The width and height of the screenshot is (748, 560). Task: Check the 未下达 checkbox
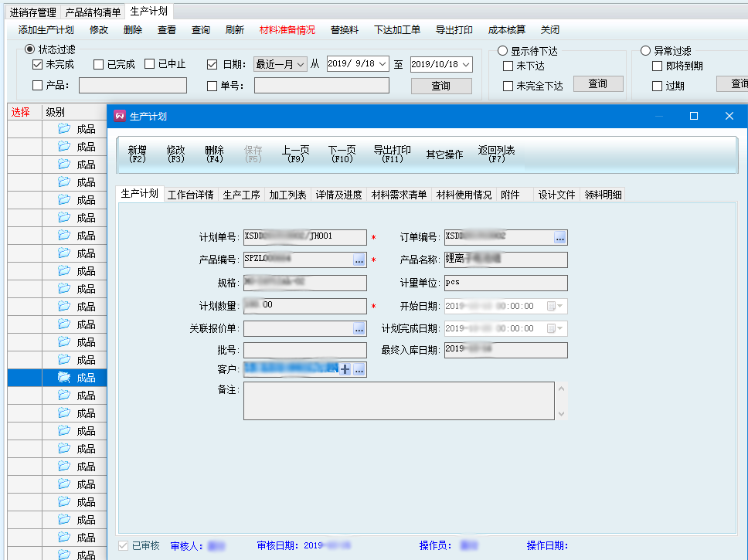[508, 66]
